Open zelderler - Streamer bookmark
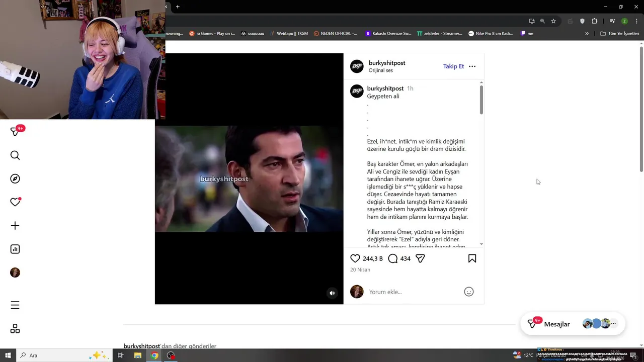 [439, 34]
